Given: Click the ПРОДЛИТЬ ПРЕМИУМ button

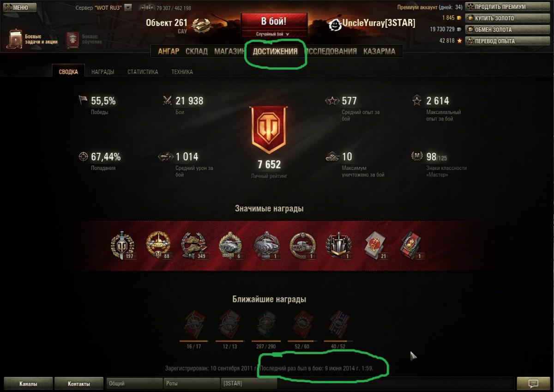Looking at the screenshot, I should click(501, 7).
